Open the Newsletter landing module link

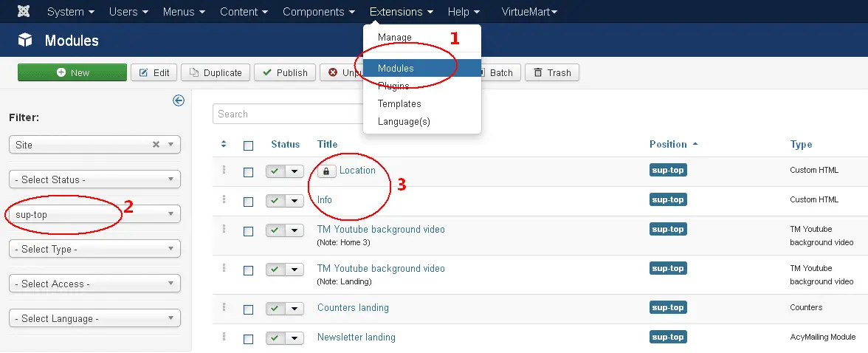tap(356, 337)
